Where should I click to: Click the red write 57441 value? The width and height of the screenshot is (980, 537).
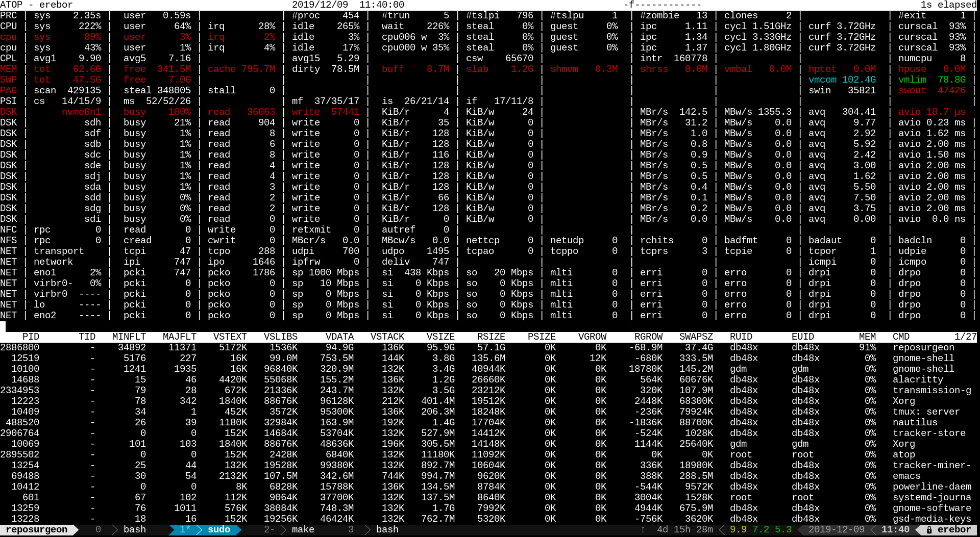pos(326,112)
